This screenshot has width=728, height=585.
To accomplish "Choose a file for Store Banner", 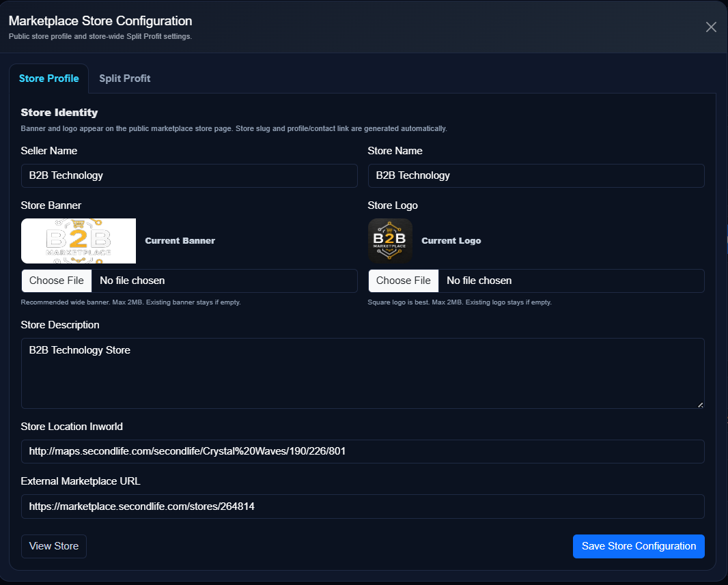I will [57, 281].
